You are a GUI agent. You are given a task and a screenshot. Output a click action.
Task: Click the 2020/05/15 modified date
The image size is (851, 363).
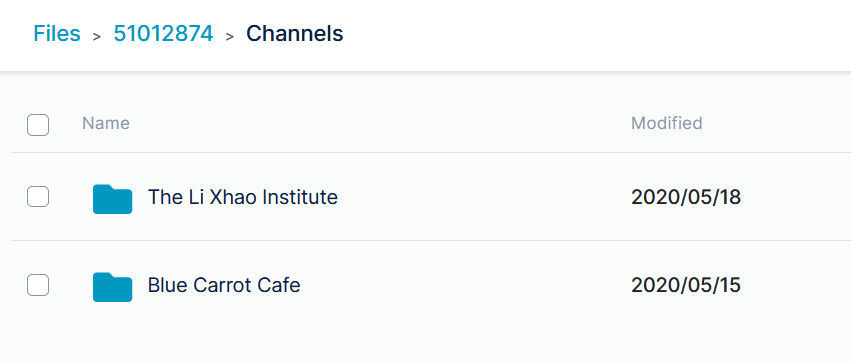coord(686,285)
